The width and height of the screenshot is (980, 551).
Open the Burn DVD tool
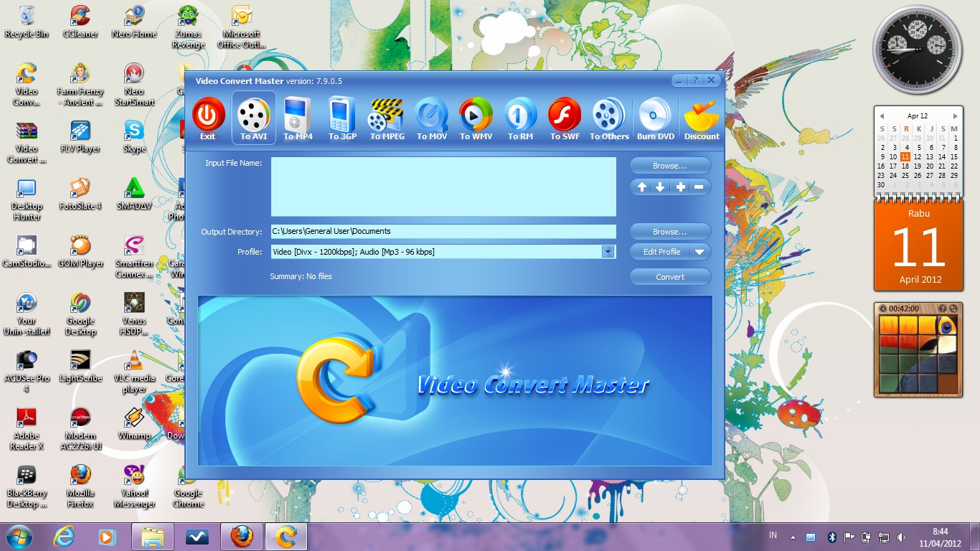click(654, 118)
